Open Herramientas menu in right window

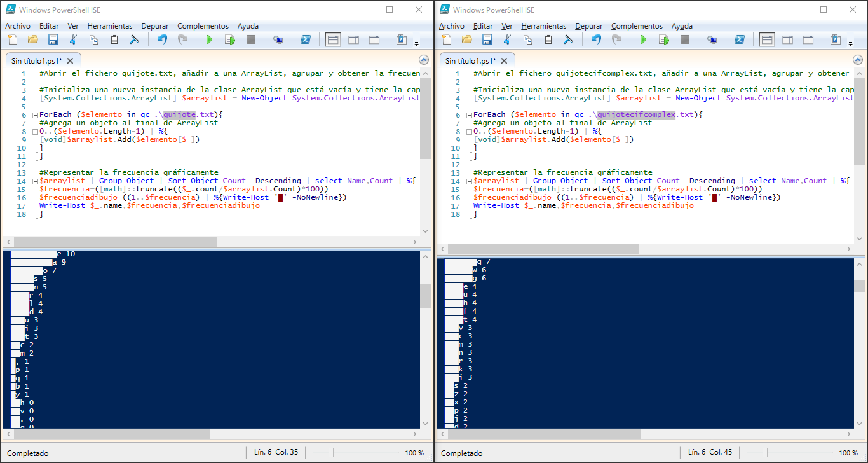point(543,26)
